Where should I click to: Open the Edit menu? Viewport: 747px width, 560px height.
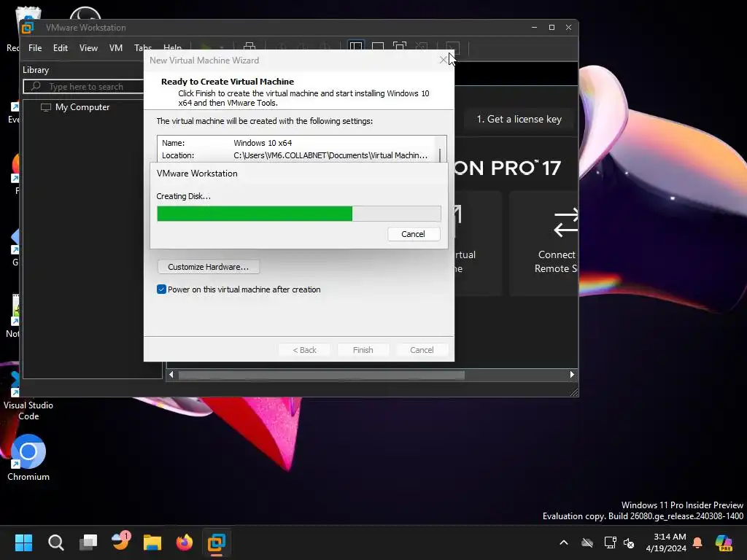60,47
